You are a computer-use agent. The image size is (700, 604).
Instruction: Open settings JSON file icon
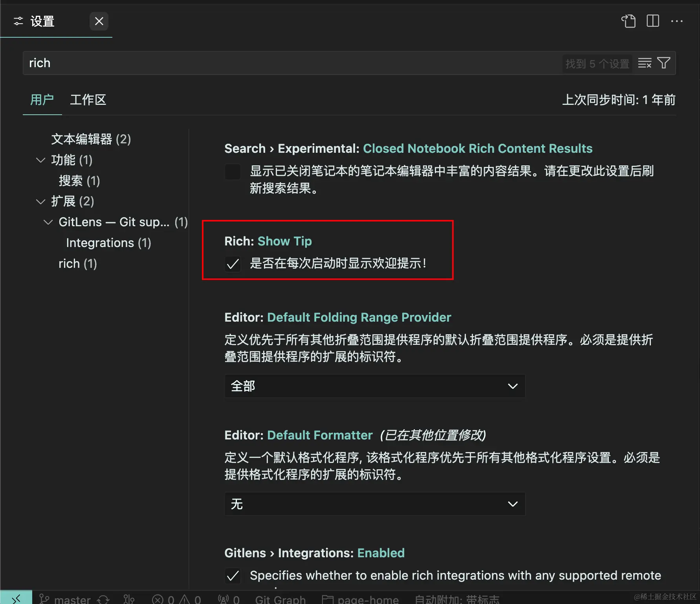click(629, 21)
